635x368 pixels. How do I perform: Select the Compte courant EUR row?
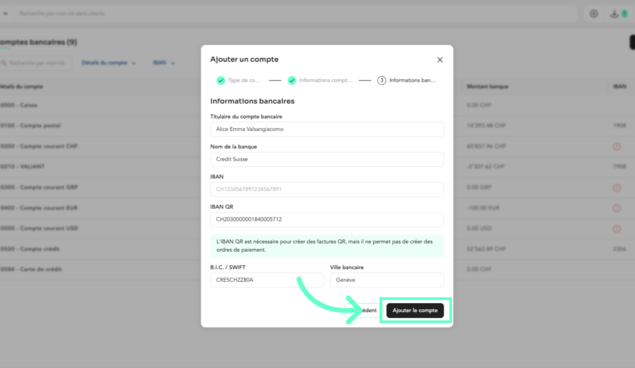pos(318,208)
